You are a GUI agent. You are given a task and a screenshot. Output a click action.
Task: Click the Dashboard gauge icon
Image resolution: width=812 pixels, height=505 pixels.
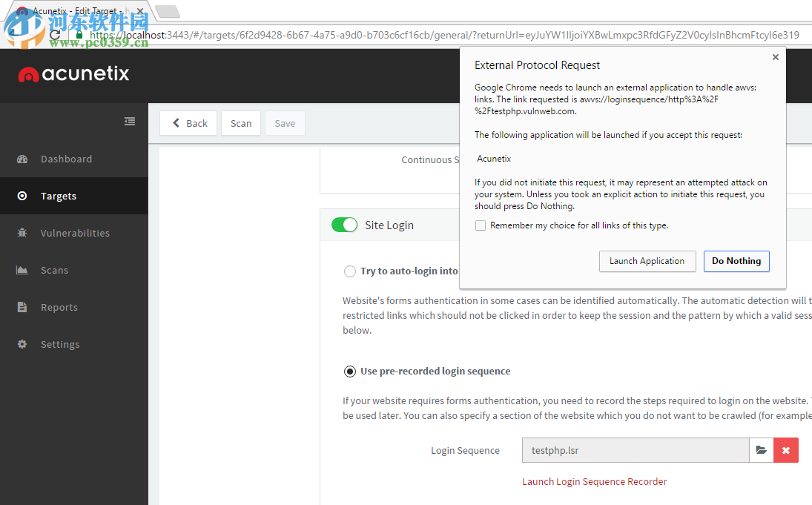[x=22, y=159]
